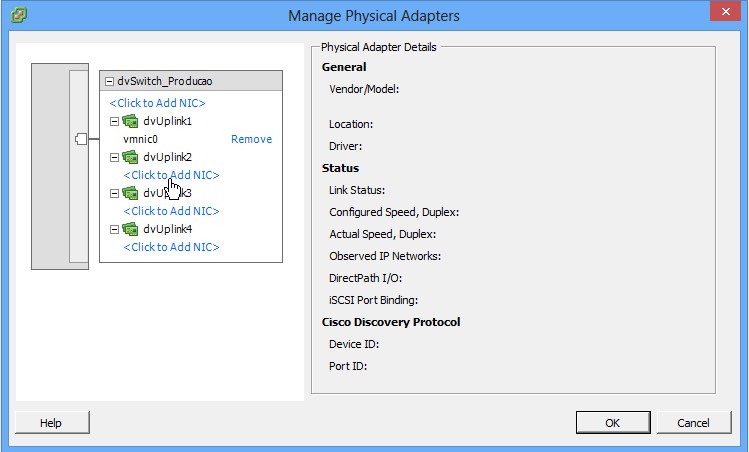This screenshot has width=749, height=452.
Task: Click the vSphere icon in the title bar
Action: pos(18,15)
